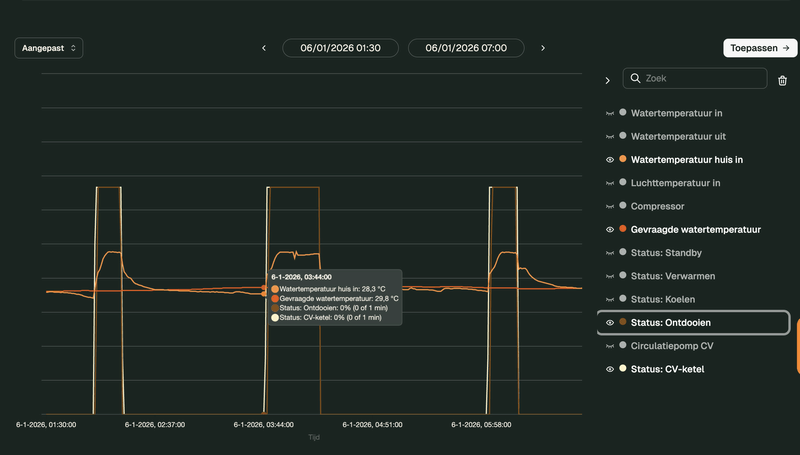
Task: Click the trash icon beside the search field
Action: tap(782, 80)
